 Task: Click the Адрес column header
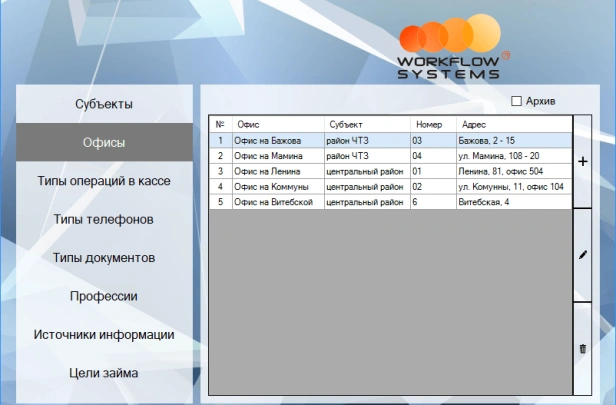510,125
